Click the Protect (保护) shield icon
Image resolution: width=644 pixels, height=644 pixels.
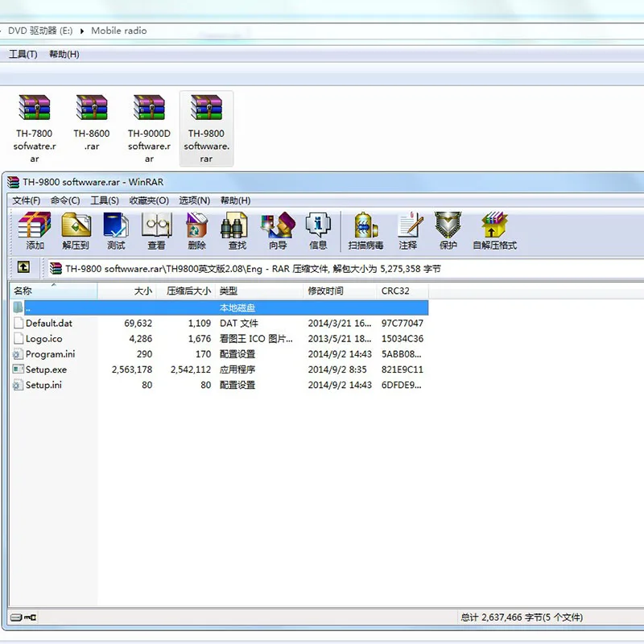click(x=448, y=230)
